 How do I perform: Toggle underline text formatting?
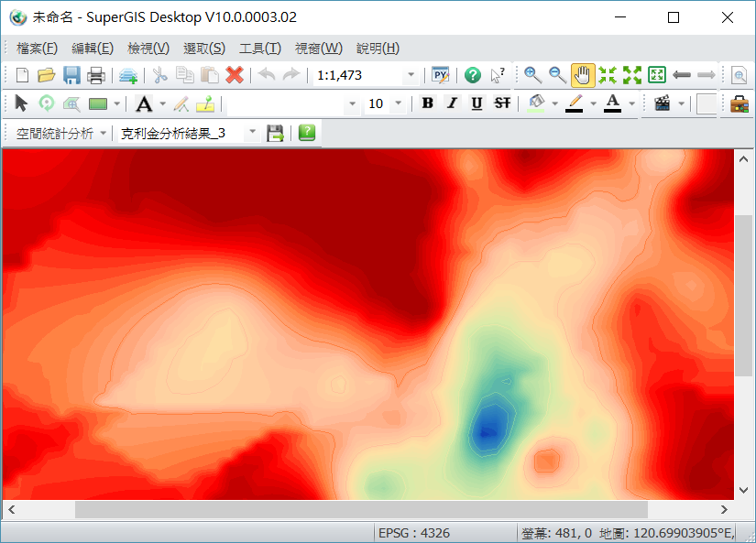coord(477,103)
